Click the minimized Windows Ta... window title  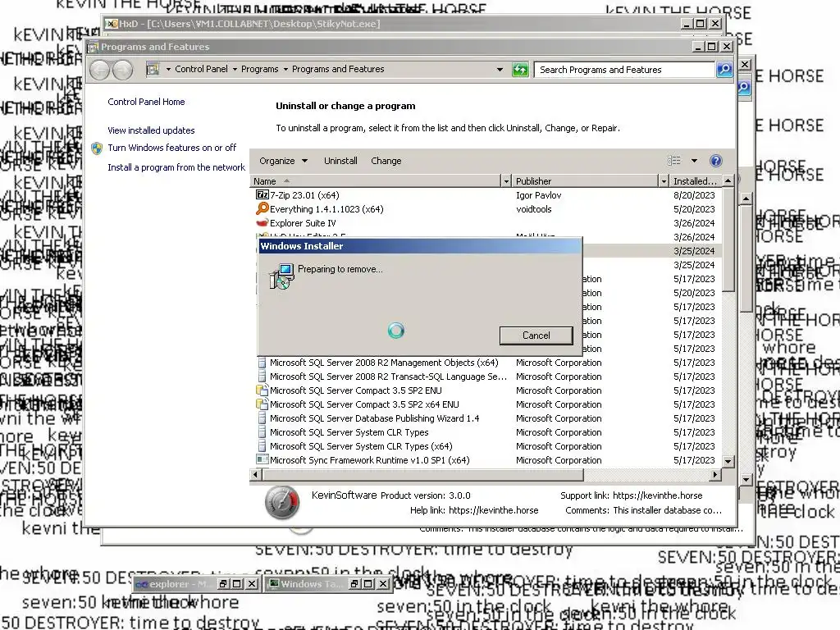tap(311, 584)
